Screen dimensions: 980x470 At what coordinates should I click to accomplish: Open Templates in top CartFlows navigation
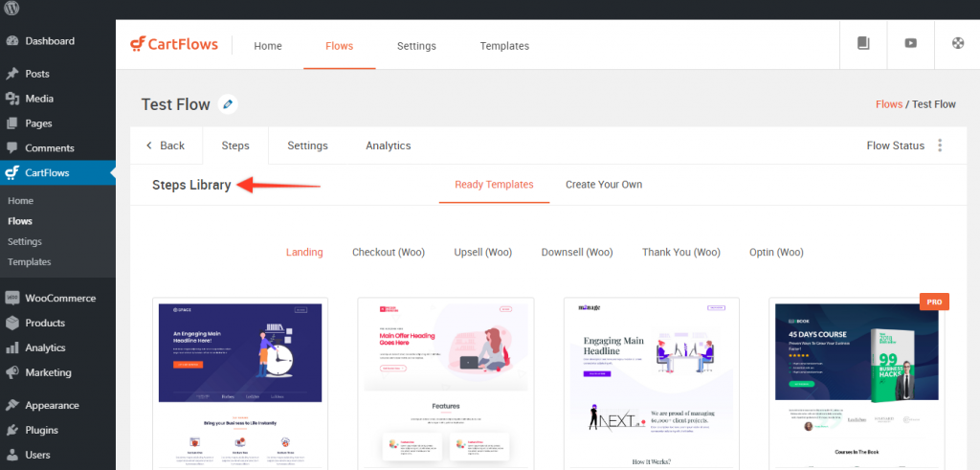[x=504, y=46]
